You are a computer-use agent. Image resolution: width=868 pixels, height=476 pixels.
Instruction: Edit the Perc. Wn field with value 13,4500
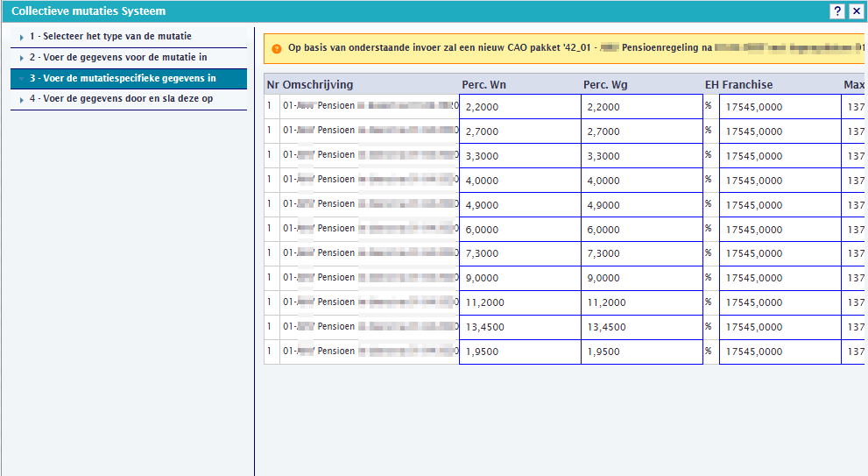click(x=520, y=327)
